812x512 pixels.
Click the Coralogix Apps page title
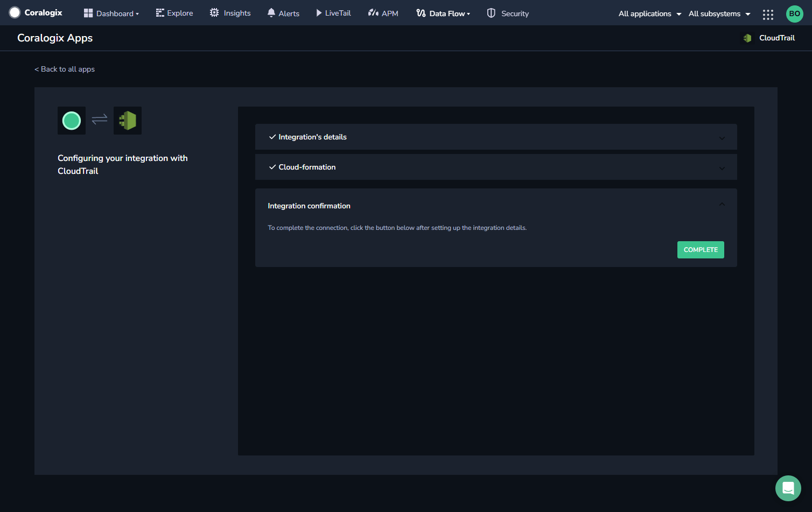pyautogui.click(x=55, y=38)
